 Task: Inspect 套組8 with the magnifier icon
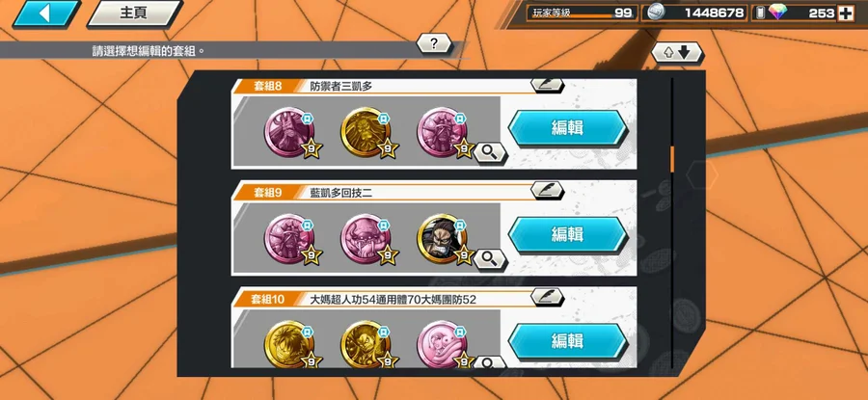(489, 152)
